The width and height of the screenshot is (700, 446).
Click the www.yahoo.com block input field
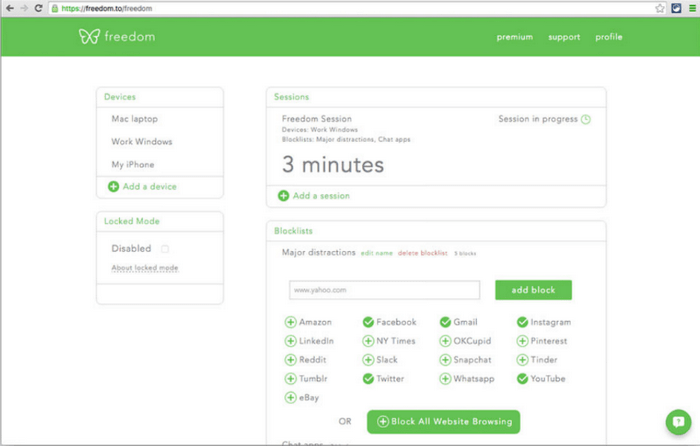(384, 290)
